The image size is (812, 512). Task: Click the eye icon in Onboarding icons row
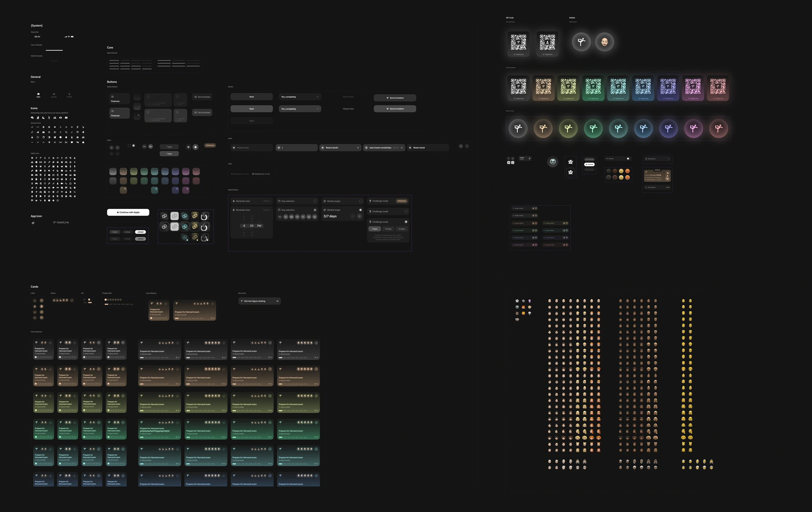coord(60,118)
